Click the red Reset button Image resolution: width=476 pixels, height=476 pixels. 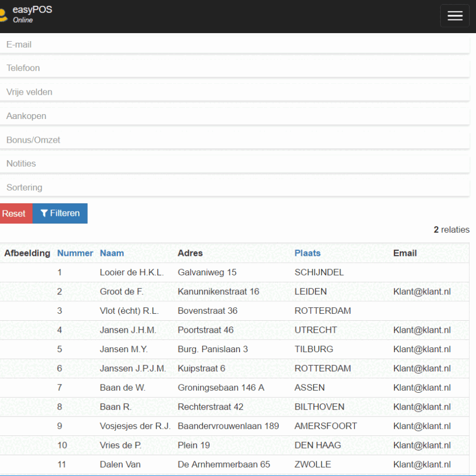[16, 214]
